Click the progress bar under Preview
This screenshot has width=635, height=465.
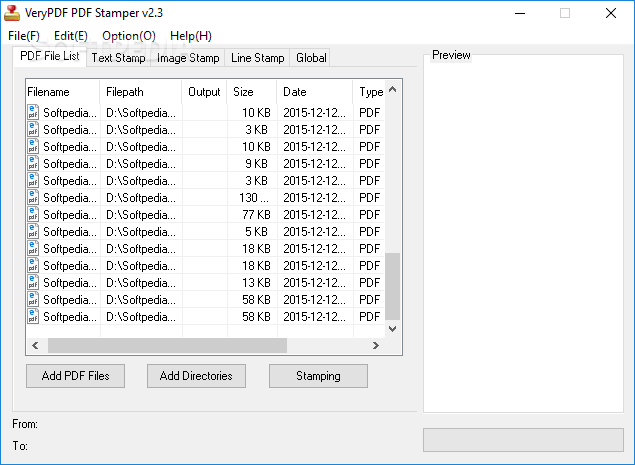point(523,440)
